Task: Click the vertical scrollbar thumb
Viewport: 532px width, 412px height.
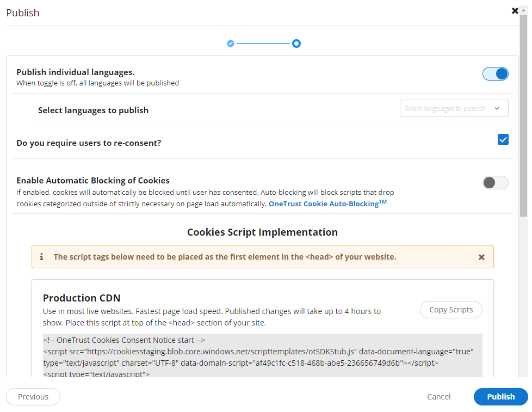Action: click(523, 115)
